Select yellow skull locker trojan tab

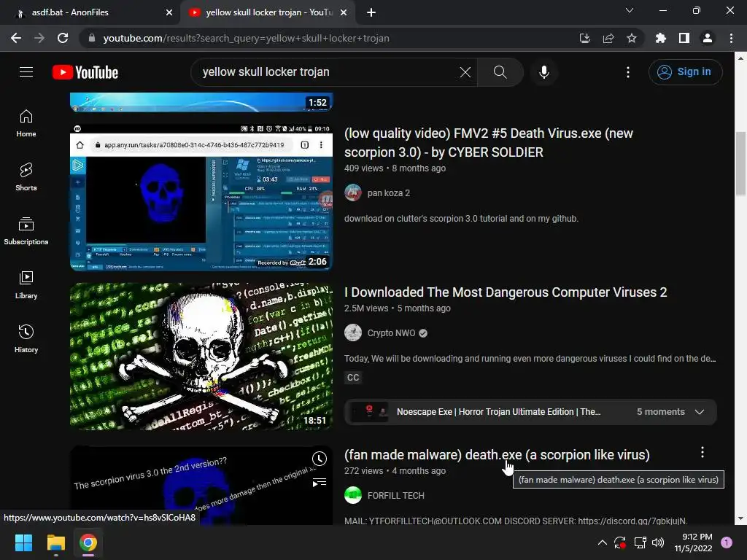[267, 12]
